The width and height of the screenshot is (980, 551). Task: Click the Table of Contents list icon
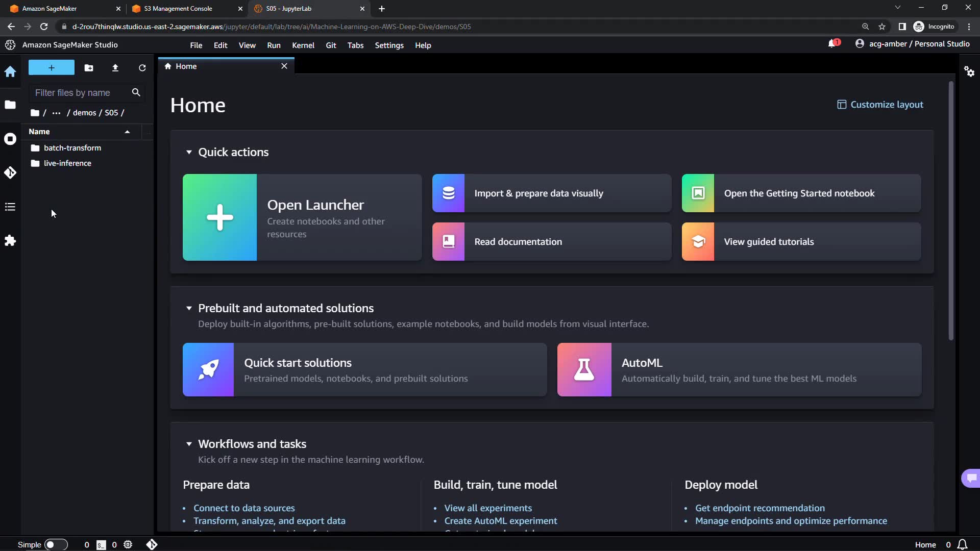[x=10, y=207]
